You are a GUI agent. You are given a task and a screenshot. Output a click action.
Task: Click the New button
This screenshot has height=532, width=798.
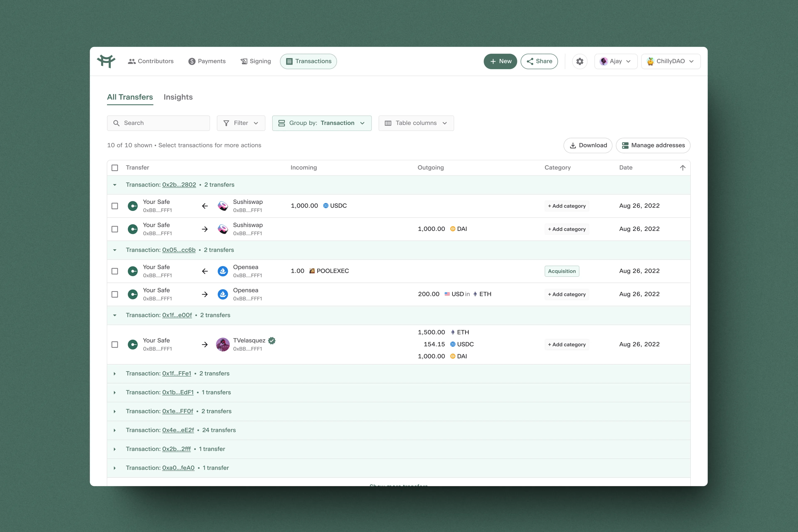point(500,62)
